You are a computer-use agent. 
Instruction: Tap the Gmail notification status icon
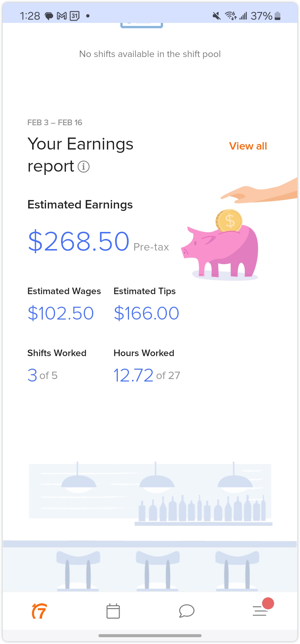[x=62, y=16]
